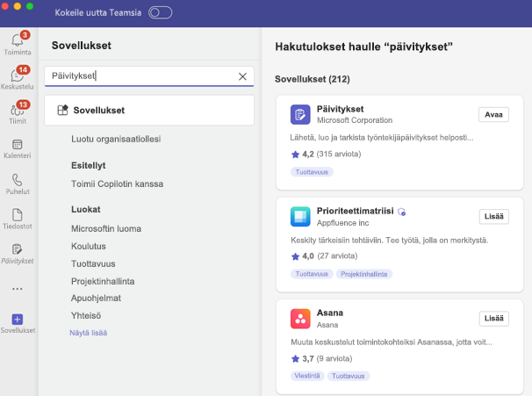Open Keskustelu chat icon in sidebar
The image size is (532, 396).
pos(17,75)
